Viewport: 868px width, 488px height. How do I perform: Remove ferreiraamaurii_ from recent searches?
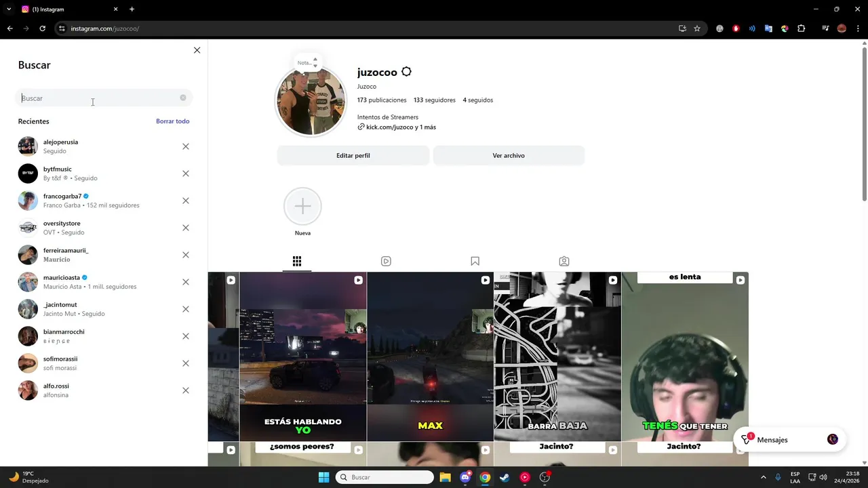pyautogui.click(x=186, y=255)
